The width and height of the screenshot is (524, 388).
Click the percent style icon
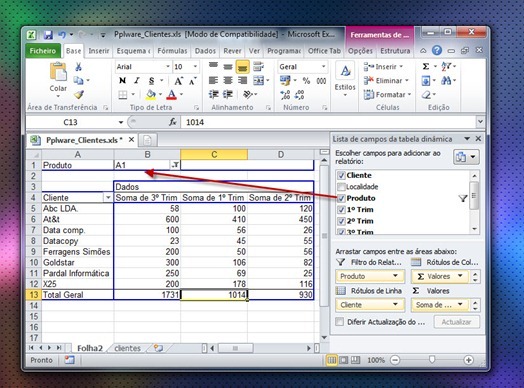coord(306,81)
